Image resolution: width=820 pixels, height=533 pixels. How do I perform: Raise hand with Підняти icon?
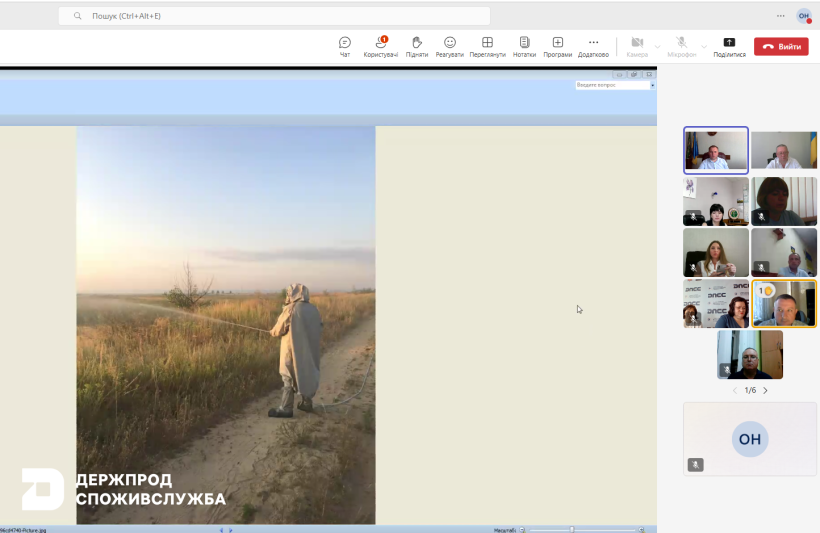417,46
